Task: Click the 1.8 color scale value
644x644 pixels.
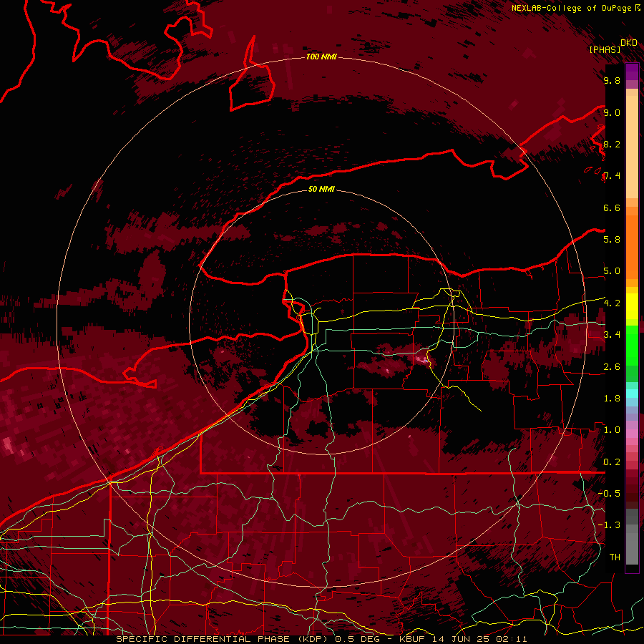Action: click(x=612, y=399)
